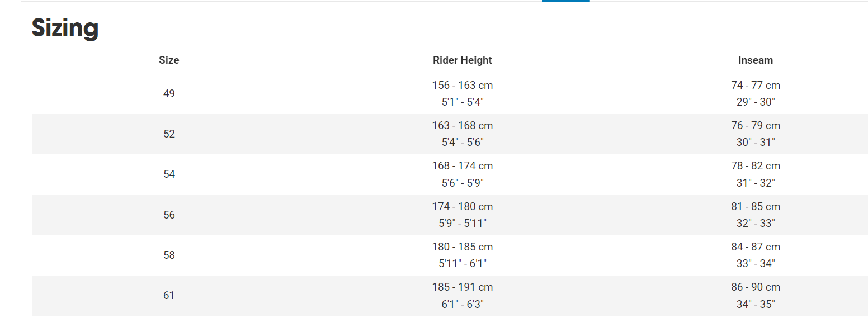
Task: Click the 84 - 87 cm inseam value
Action: coord(755,247)
